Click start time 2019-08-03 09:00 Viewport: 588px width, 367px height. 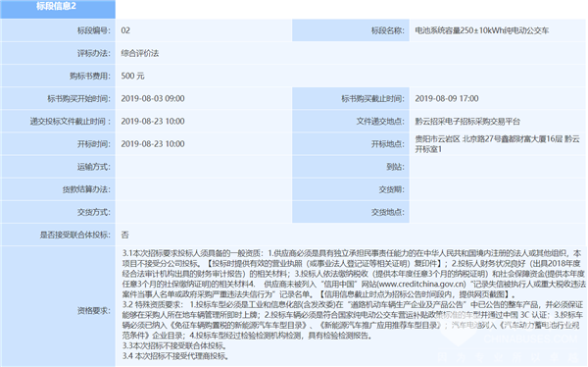[153, 98]
